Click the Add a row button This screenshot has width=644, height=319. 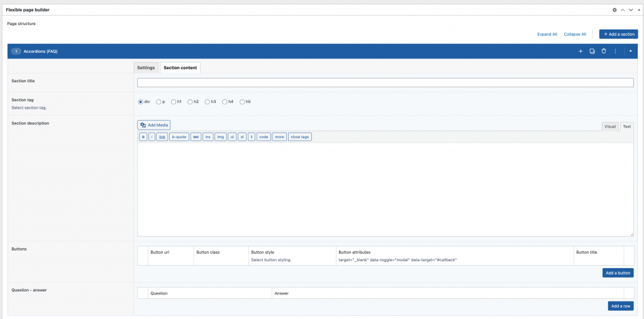pos(621,306)
